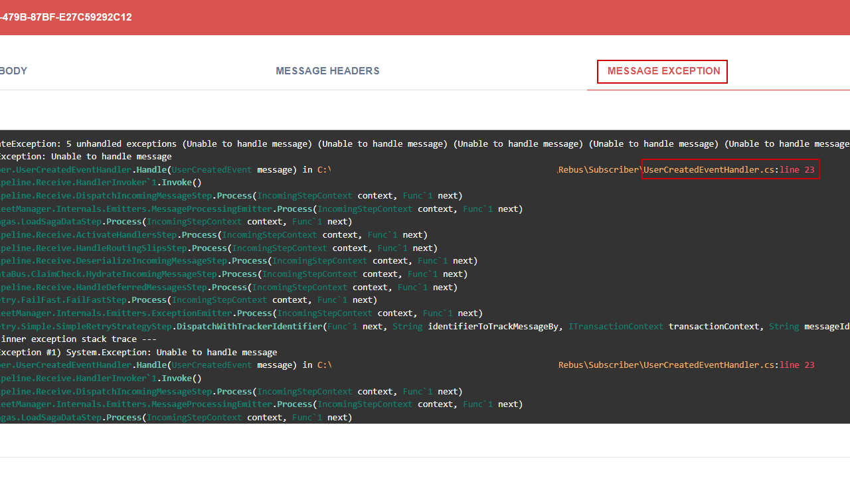850x504 pixels.
Task: Click UserCreatedEventHandler.cs reference under inner exception #1
Action: [709, 365]
